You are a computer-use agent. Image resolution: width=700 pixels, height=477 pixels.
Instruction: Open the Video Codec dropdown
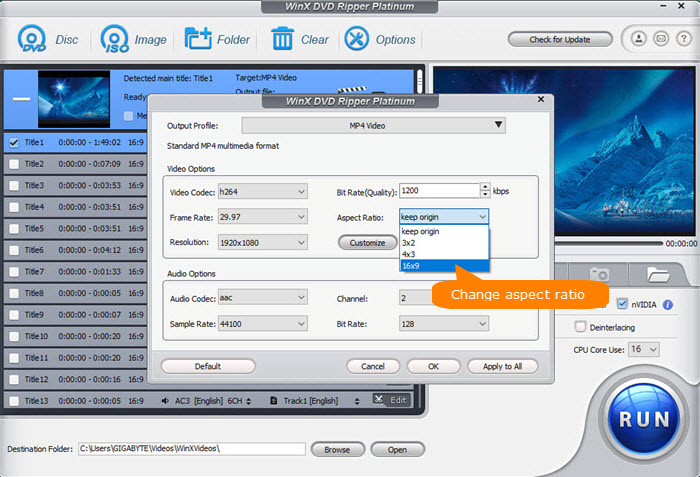click(x=262, y=192)
